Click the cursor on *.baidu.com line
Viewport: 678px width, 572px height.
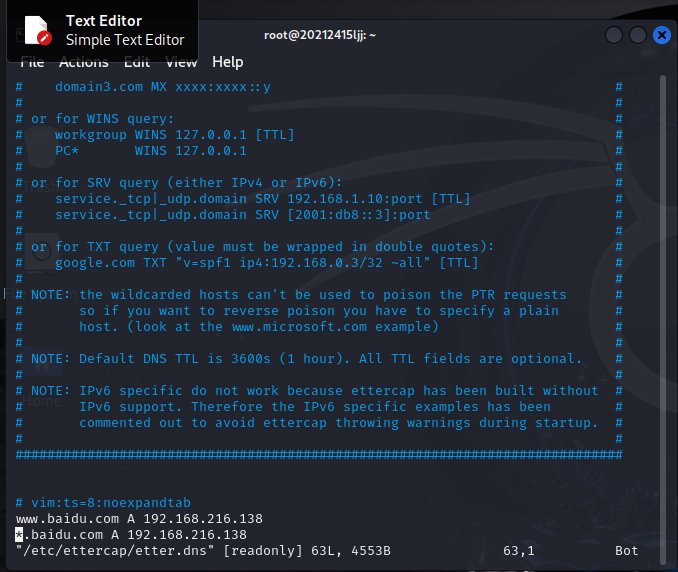click(20, 535)
